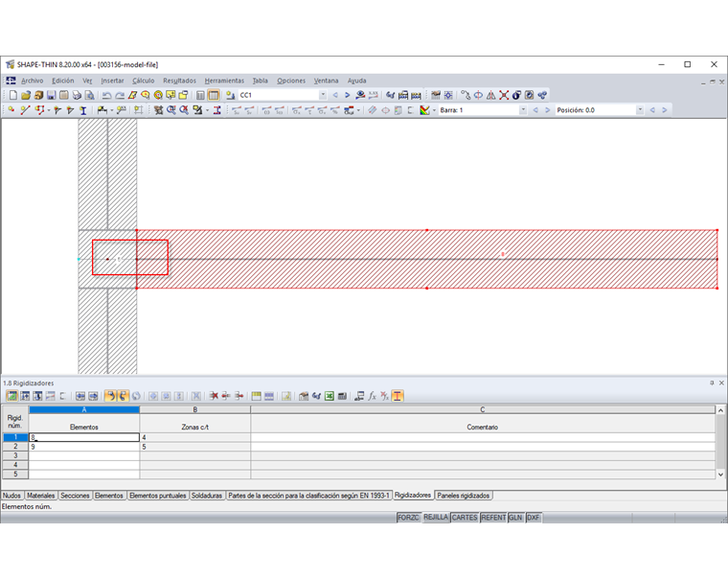Undo the last action
This screenshot has width=728, height=580.
[106, 95]
